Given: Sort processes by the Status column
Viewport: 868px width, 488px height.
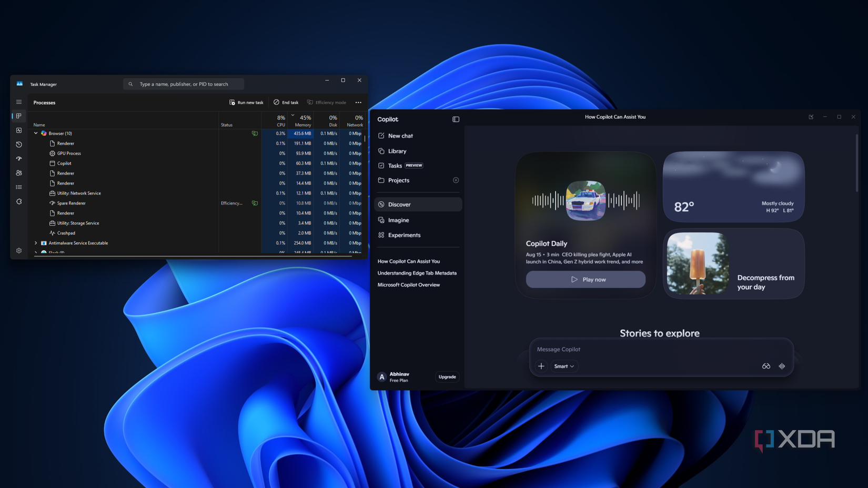Looking at the screenshot, I should coord(240,120).
